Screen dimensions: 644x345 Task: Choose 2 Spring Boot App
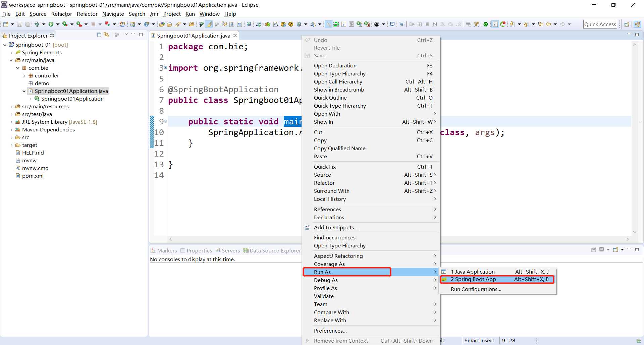[x=497, y=279]
